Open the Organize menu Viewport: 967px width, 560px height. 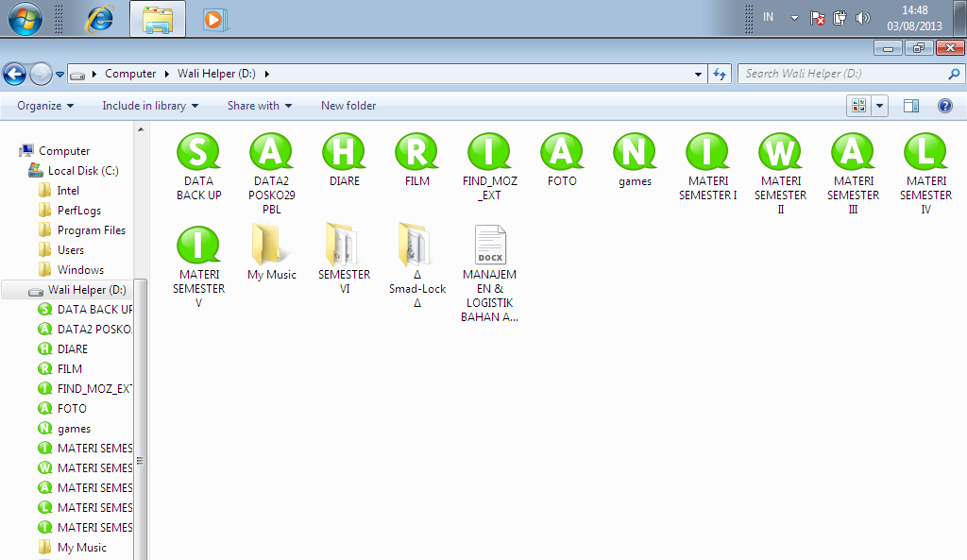(x=45, y=106)
